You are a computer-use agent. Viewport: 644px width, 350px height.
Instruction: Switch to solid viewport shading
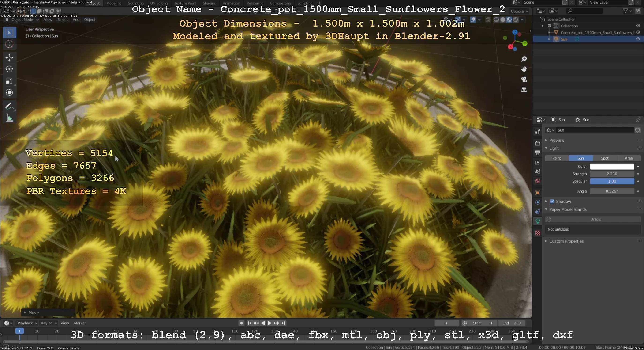click(x=503, y=19)
